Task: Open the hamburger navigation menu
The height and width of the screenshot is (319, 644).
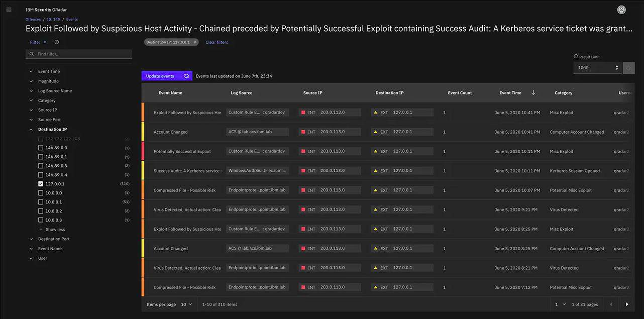Action: coord(9,10)
